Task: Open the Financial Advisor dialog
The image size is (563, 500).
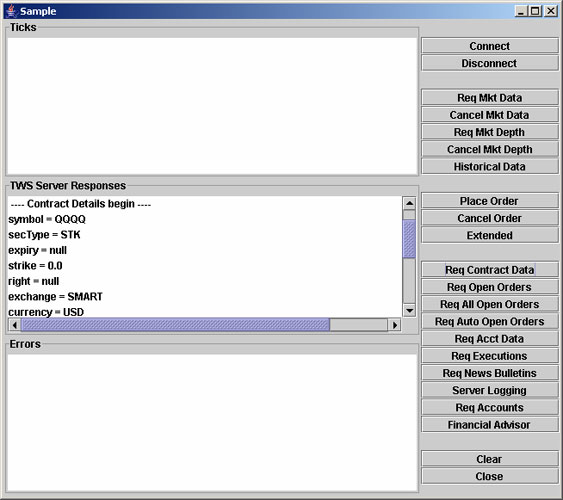Action: [490, 425]
